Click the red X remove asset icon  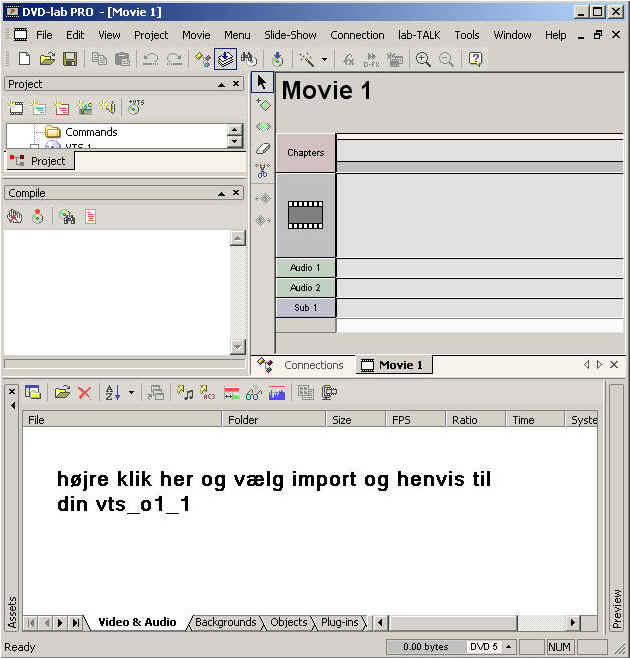pos(84,393)
